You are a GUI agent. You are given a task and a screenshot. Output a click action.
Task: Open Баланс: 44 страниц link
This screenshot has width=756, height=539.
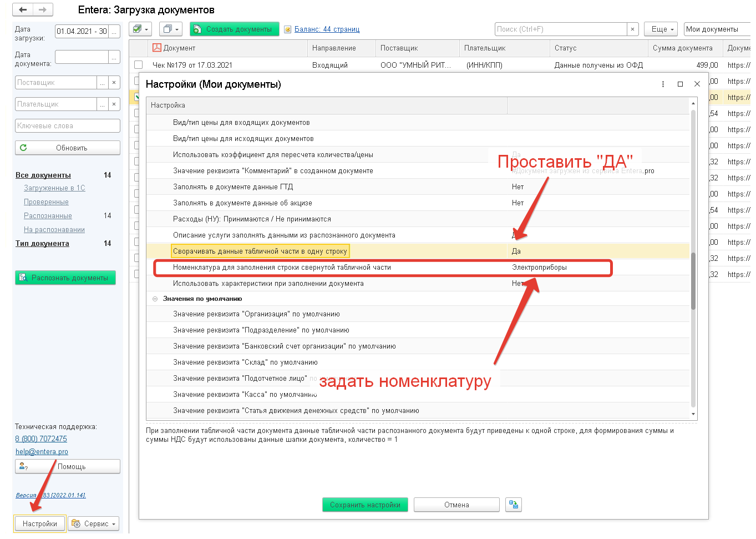(x=327, y=29)
